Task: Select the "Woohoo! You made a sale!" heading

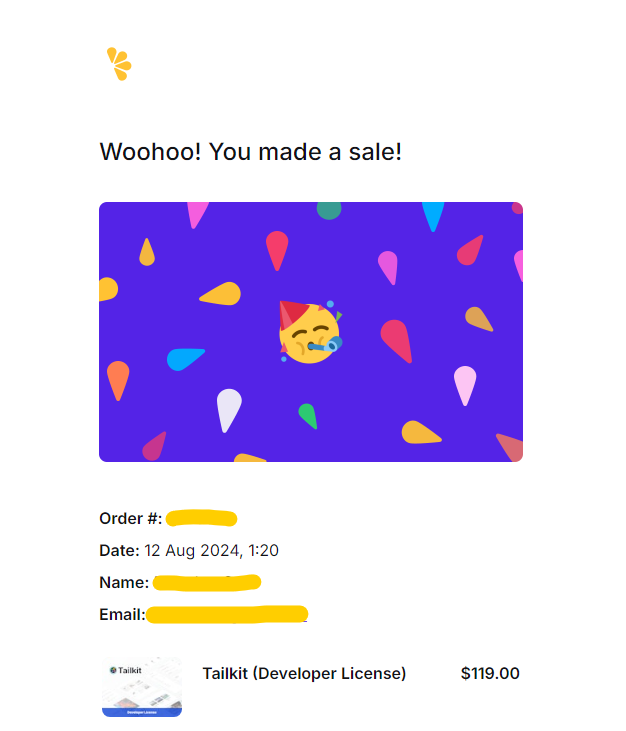Action: pos(250,153)
